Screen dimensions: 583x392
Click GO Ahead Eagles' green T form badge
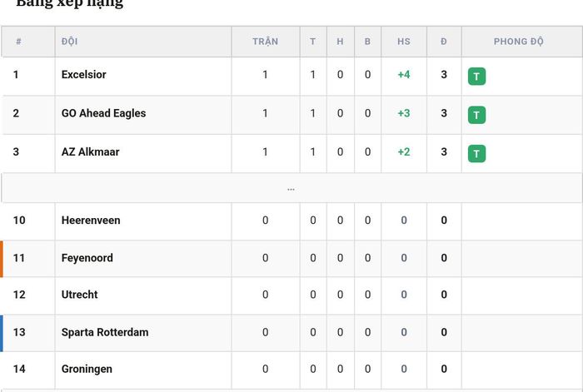[476, 115]
